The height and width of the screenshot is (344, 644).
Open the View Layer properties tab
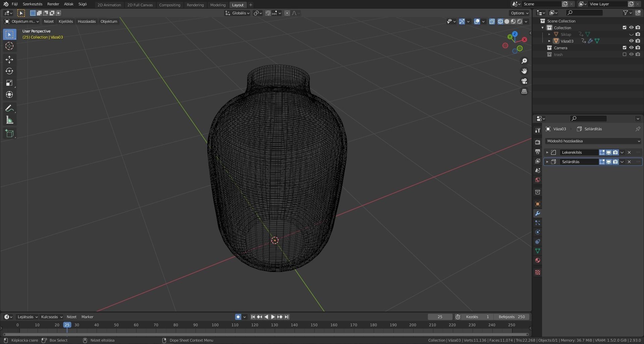[x=538, y=161]
